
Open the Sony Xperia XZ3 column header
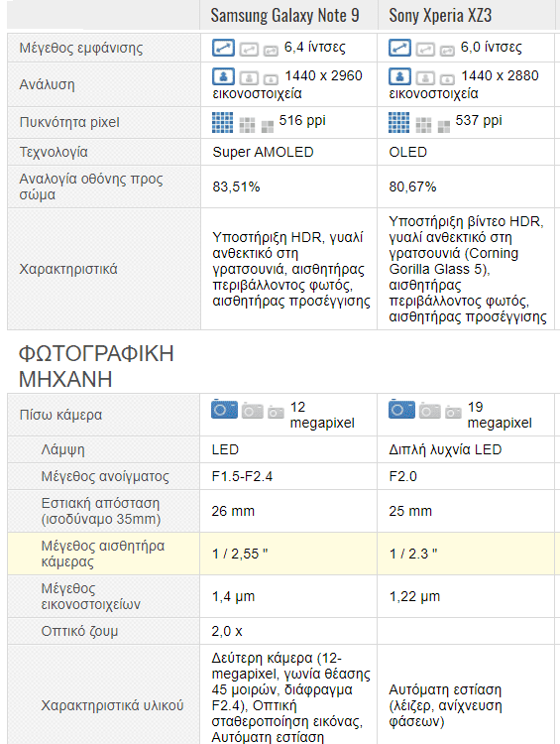point(440,16)
